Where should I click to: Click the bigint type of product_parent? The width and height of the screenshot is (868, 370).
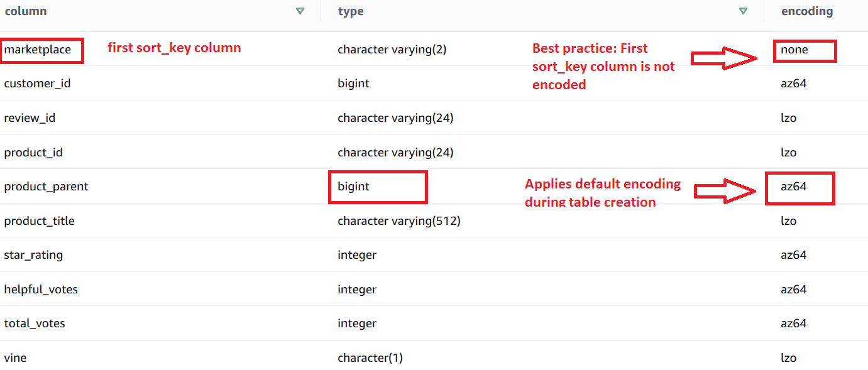354,187
